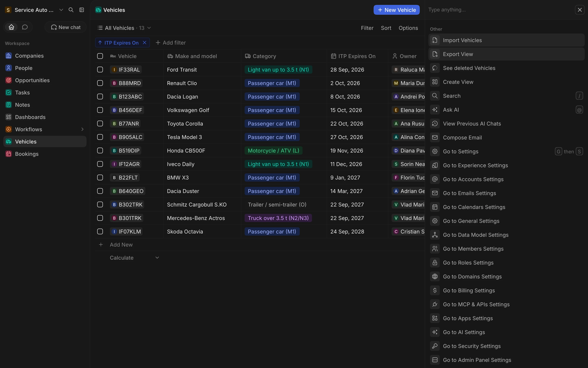Open the Category column header menu

coord(284,56)
